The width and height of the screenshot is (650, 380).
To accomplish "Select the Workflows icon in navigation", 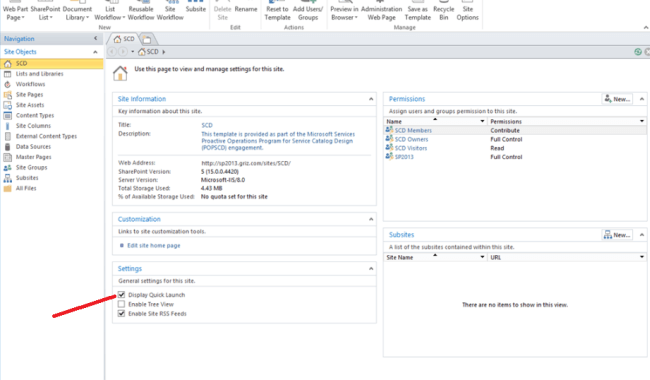I will pyautogui.click(x=7, y=84).
